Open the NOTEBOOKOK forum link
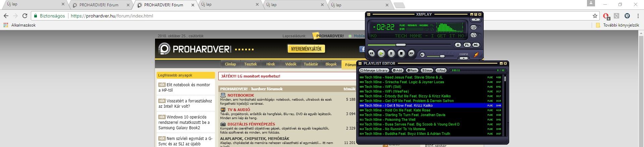 pyautogui.click(x=241, y=95)
